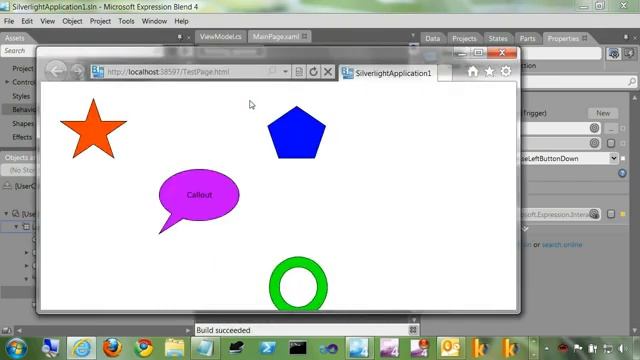Switch to the Parts panel tab
This screenshot has width=640, height=360.
pos(527,38)
